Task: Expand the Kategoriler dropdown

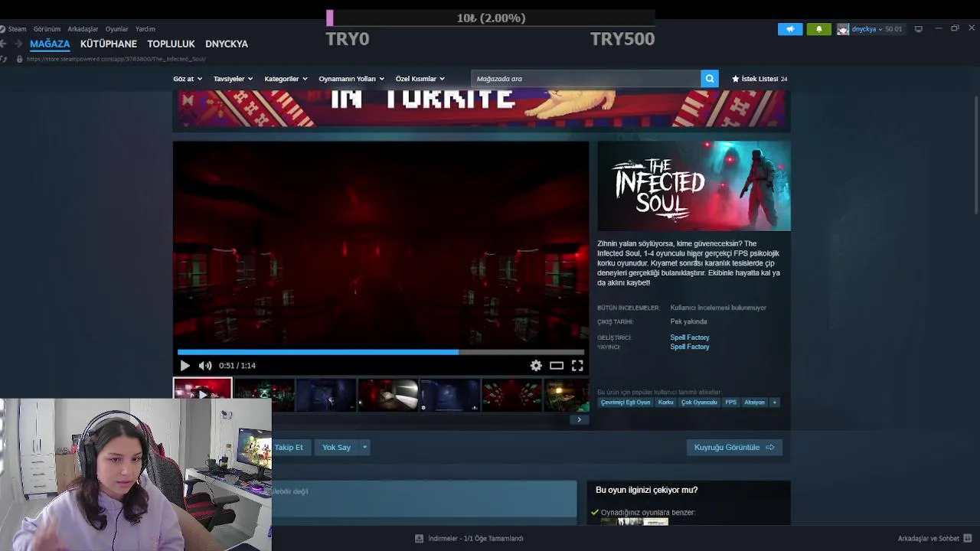Action: tap(286, 79)
